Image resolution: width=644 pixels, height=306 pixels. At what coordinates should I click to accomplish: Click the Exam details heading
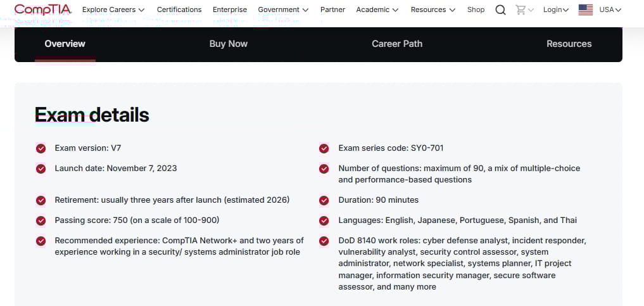pyautogui.click(x=92, y=115)
